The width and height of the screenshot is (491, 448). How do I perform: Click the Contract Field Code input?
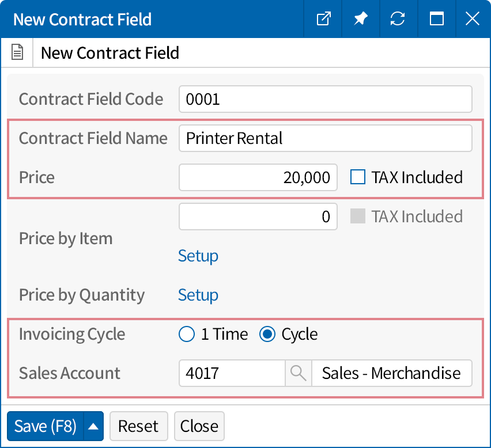[325, 100]
